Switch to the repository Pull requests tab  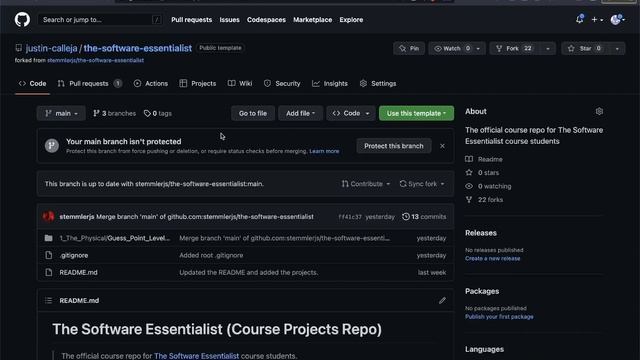coord(89,83)
